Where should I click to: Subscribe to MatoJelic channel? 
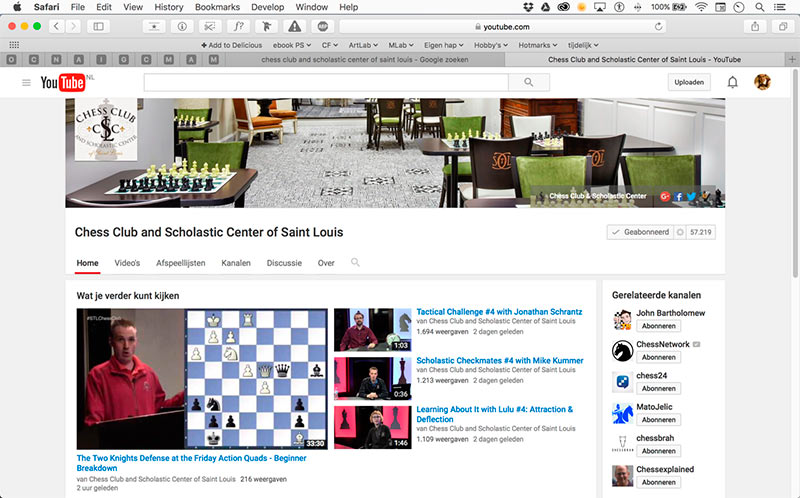coord(658,419)
